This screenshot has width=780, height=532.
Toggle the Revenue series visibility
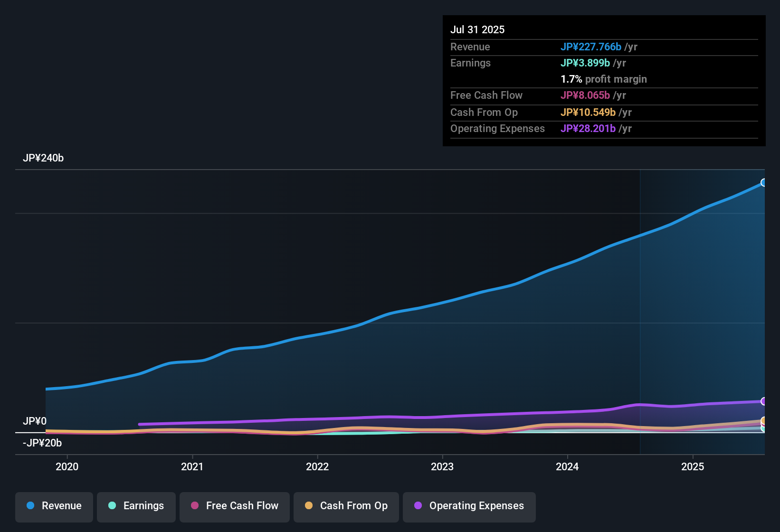pyautogui.click(x=54, y=506)
